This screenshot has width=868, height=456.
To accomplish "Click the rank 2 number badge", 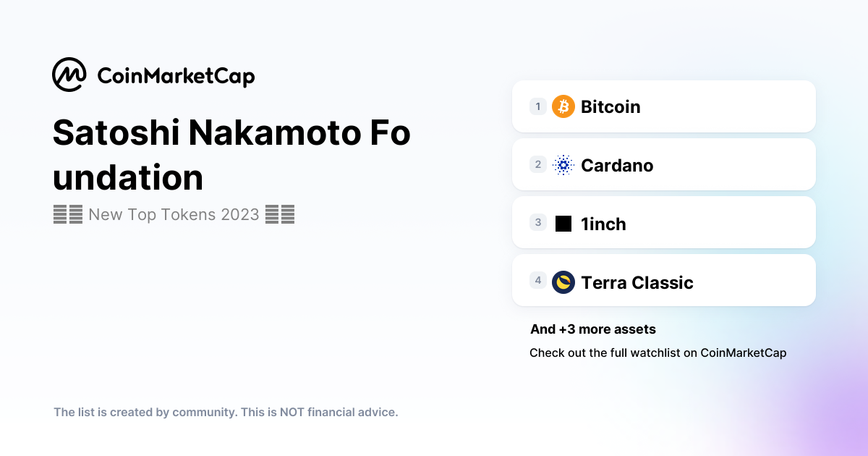I will [538, 165].
